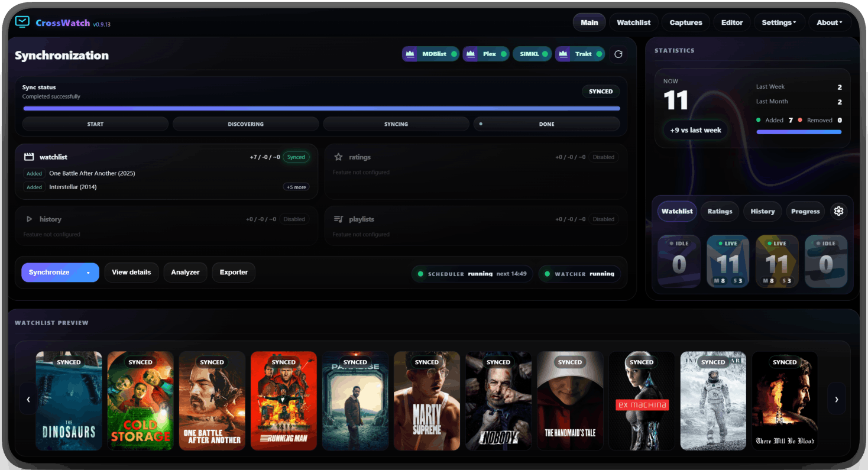This screenshot has width=868, height=470.
Task: Expand the Synchronize button dropdown arrow
Action: tap(88, 273)
